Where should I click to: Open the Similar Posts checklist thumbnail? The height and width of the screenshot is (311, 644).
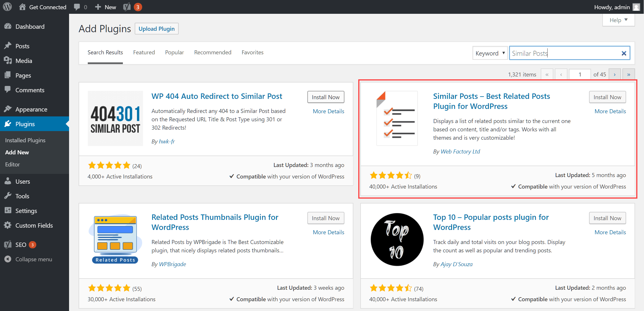pyautogui.click(x=397, y=118)
